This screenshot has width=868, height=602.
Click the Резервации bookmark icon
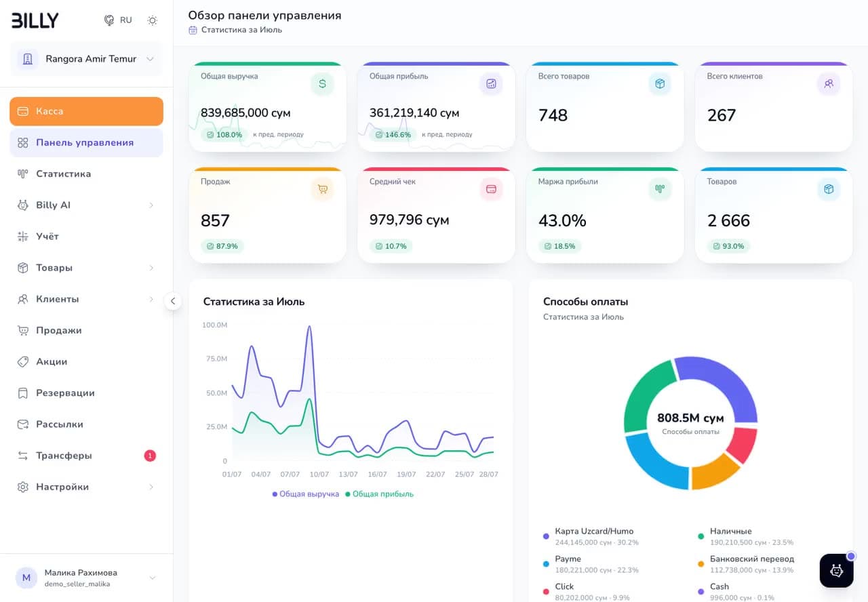pyautogui.click(x=23, y=393)
